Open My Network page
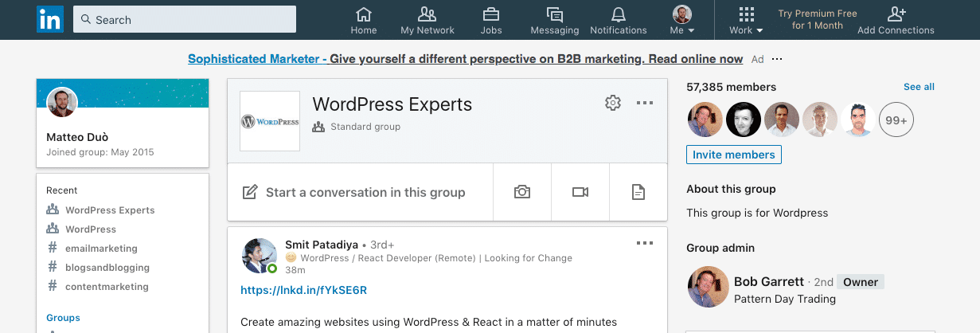 click(428, 21)
